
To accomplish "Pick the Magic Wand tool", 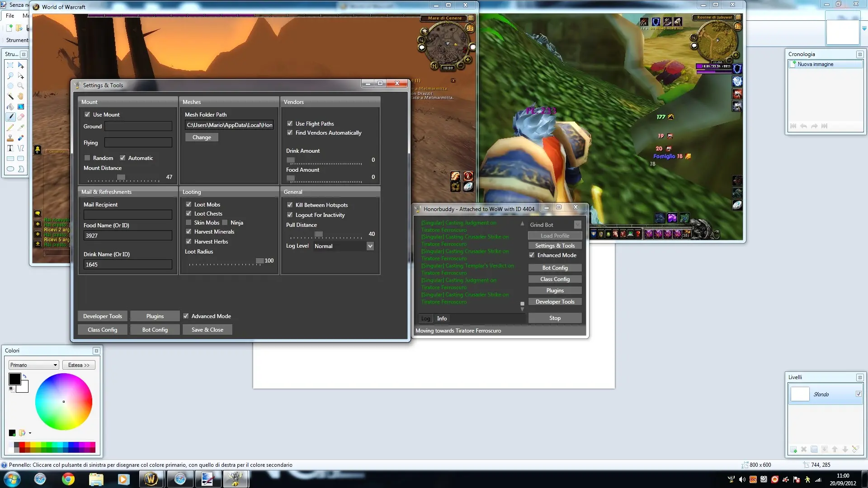I will click(x=10, y=96).
